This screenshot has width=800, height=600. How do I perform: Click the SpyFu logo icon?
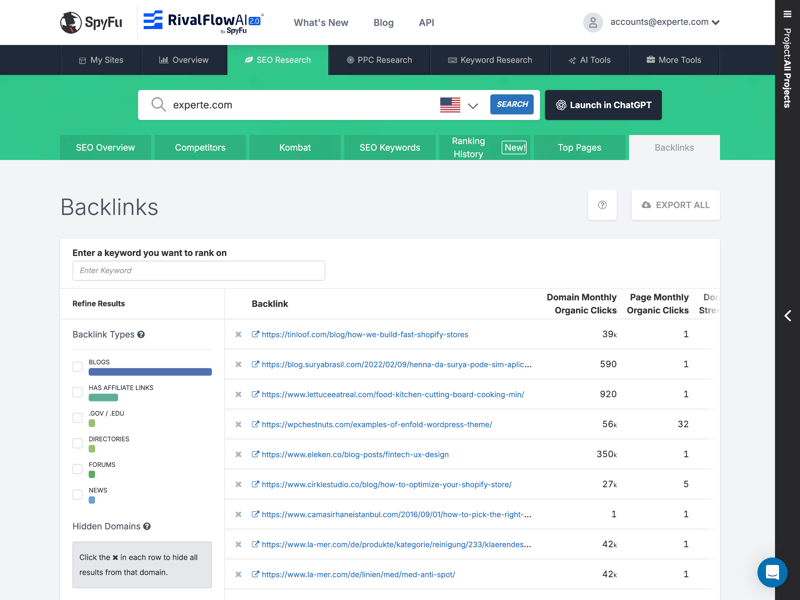click(x=70, y=22)
